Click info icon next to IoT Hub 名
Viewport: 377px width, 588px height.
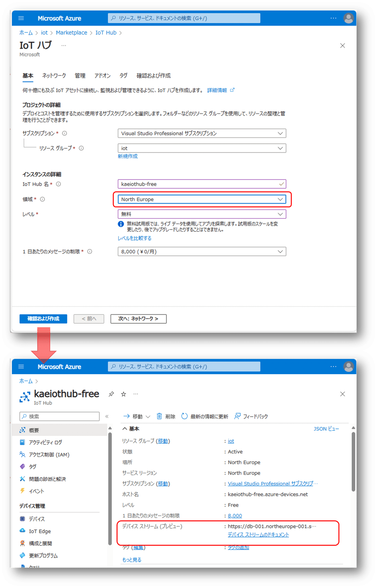(x=58, y=184)
